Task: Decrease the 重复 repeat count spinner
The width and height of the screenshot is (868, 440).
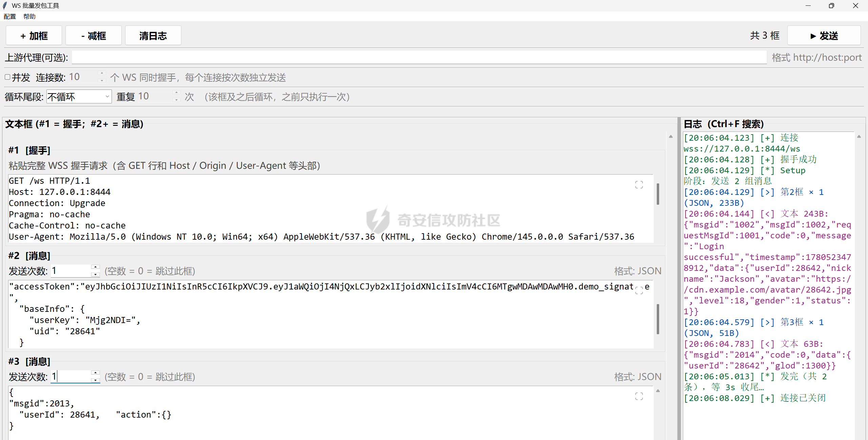Action: tap(176, 100)
